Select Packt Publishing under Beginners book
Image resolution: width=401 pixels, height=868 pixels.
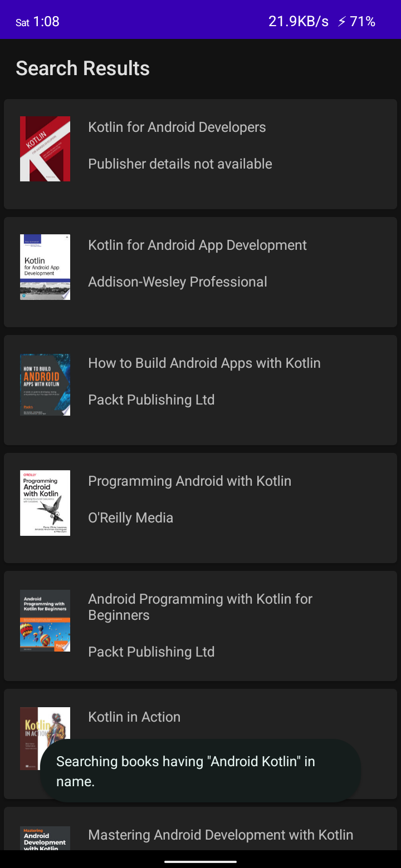[151, 652]
